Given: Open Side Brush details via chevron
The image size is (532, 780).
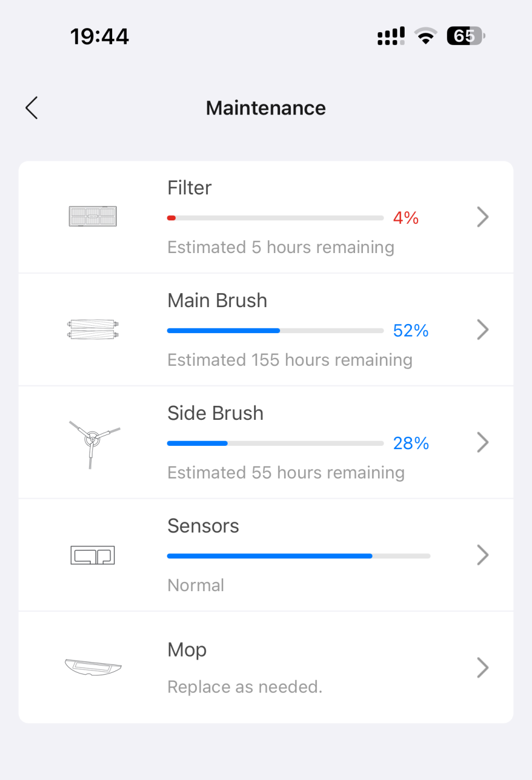Looking at the screenshot, I should 482,442.
